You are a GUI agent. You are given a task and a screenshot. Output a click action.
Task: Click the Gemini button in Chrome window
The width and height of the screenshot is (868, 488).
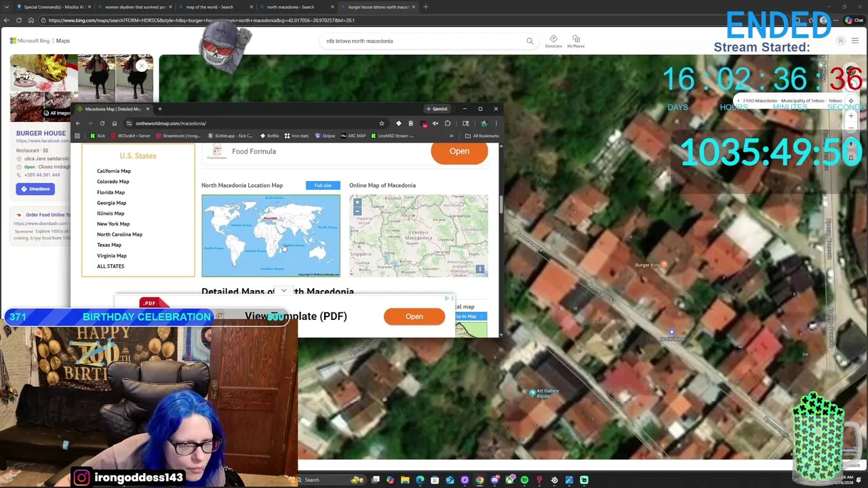click(437, 109)
